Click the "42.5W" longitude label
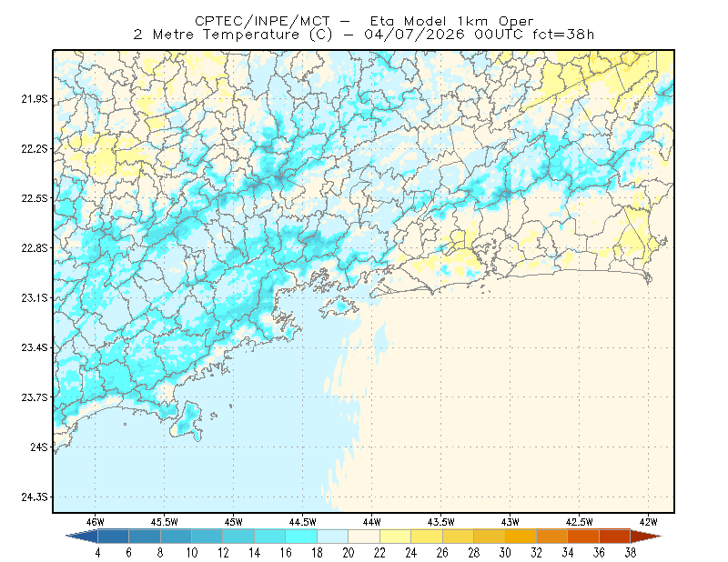728x562 pixels. coord(580,522)
